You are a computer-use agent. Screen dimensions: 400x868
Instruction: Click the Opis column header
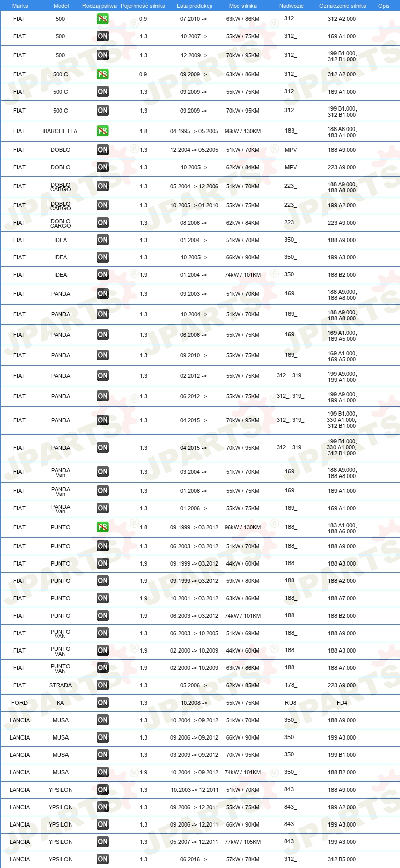[384, 6]
